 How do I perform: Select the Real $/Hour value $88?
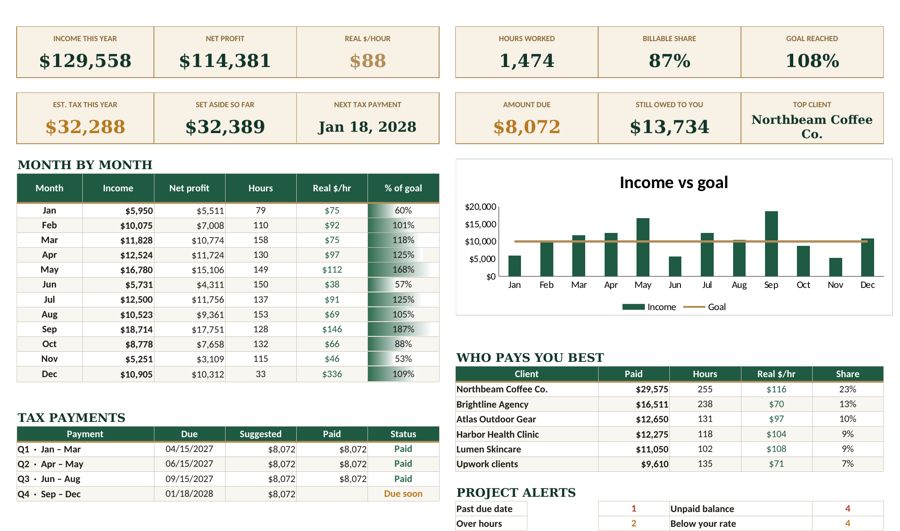pyautogui.click(x=367, y=61)
